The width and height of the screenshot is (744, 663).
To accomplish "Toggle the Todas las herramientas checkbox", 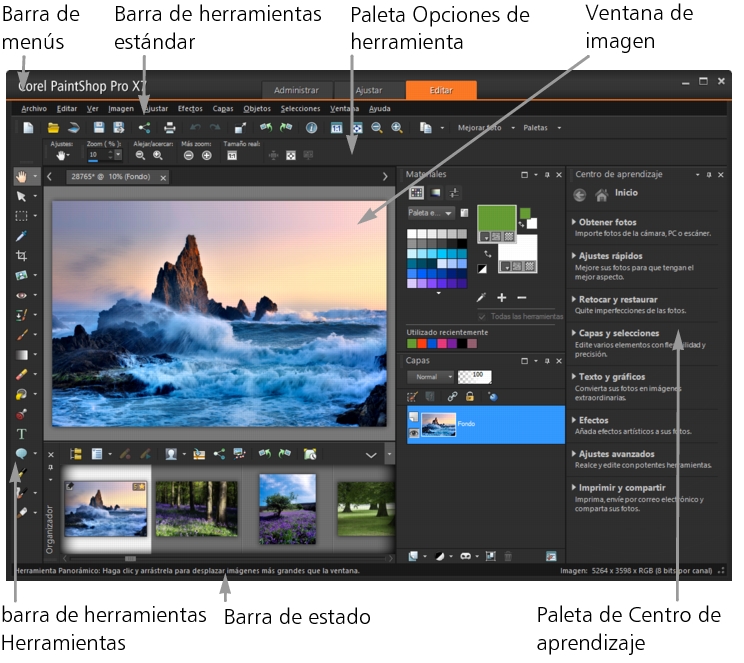I will point(483,317).
